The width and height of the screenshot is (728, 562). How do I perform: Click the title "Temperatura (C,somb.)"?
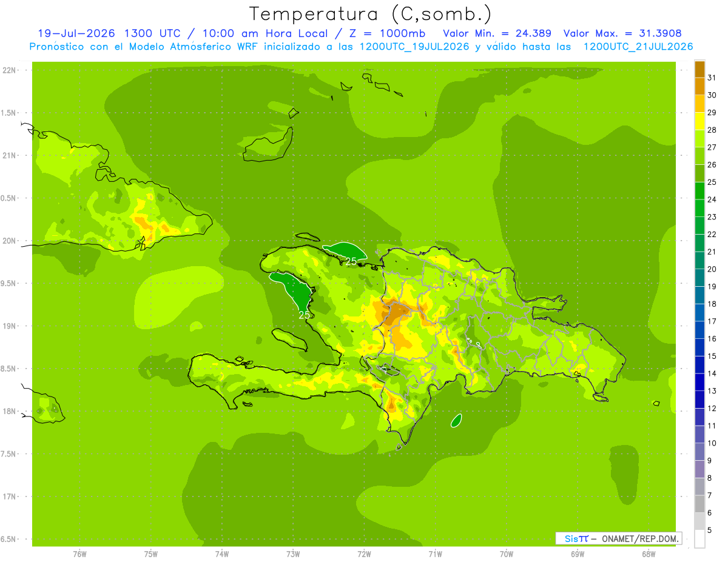coord(370,14)
